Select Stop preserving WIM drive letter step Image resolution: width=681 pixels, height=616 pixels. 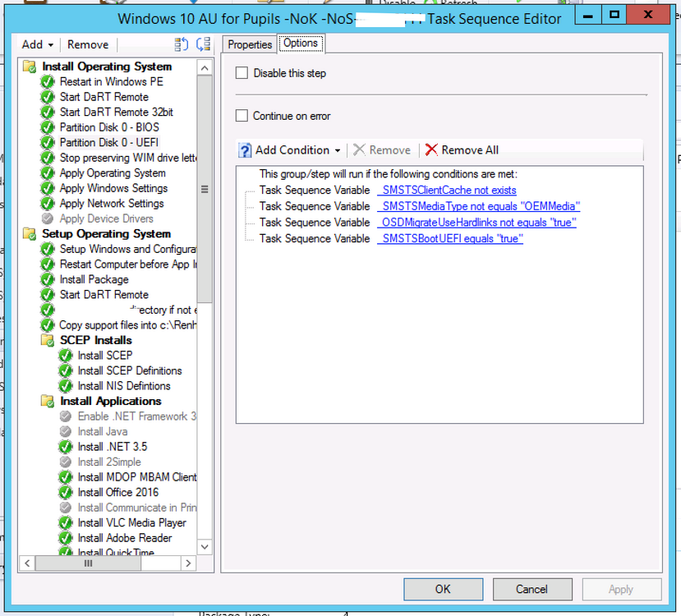128,158
